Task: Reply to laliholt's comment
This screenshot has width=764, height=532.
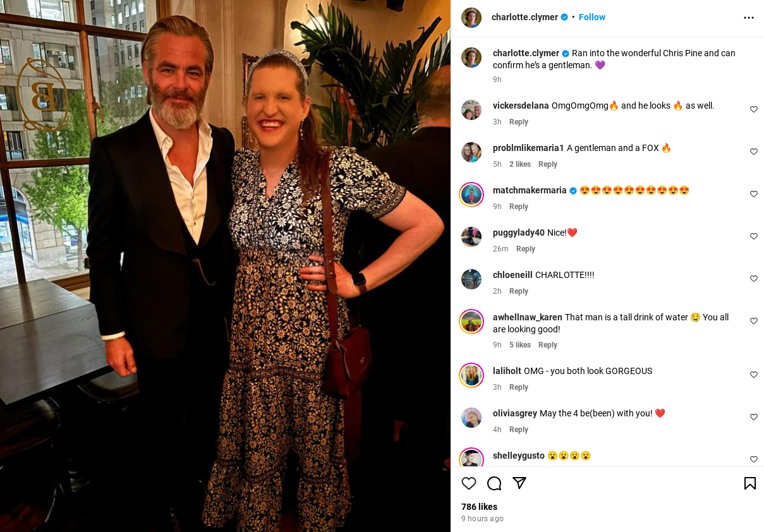Action: point(519,387)
